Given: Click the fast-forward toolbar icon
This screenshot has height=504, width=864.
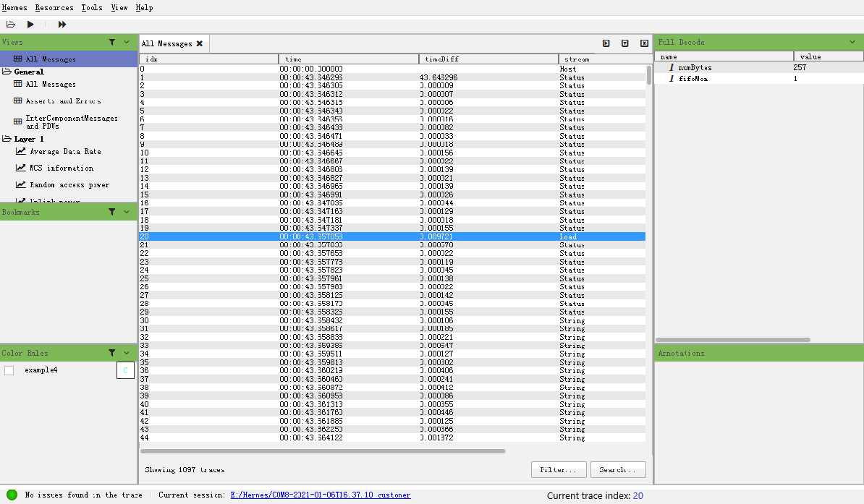Looking at the screenshot, I should tap(62, 25).
